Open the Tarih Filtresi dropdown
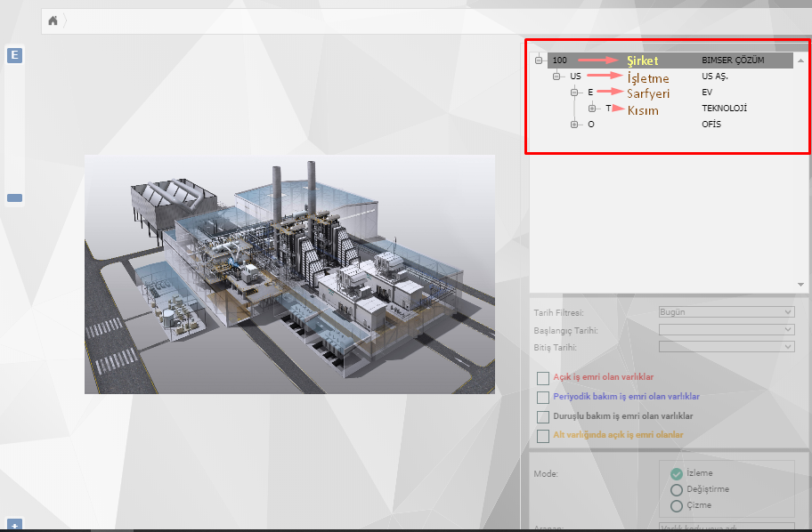 (726, 312)
